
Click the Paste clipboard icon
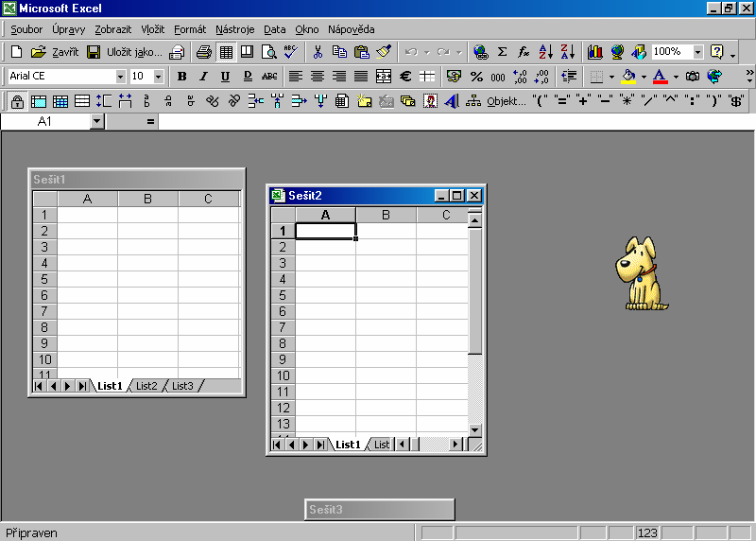click(362, 52)
